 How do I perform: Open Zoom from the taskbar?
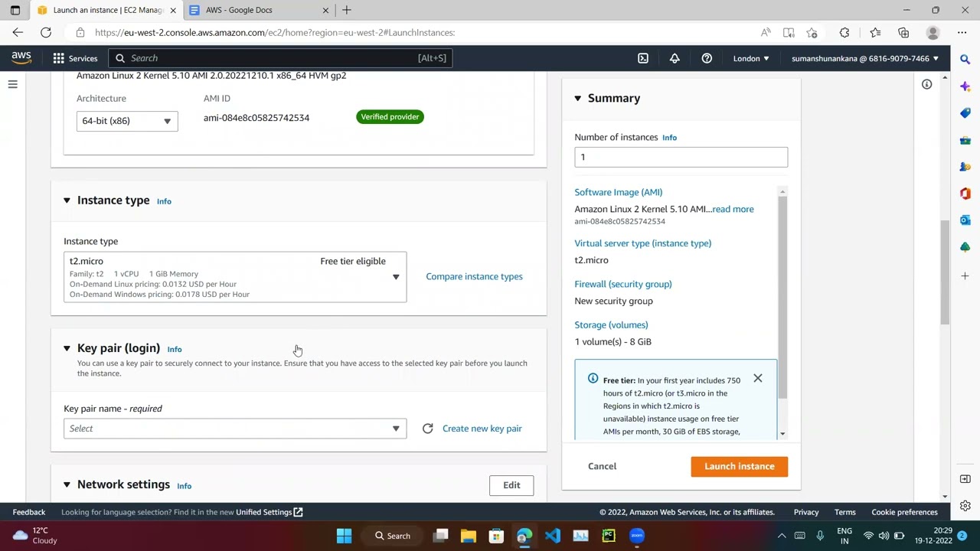click(637, 536)
